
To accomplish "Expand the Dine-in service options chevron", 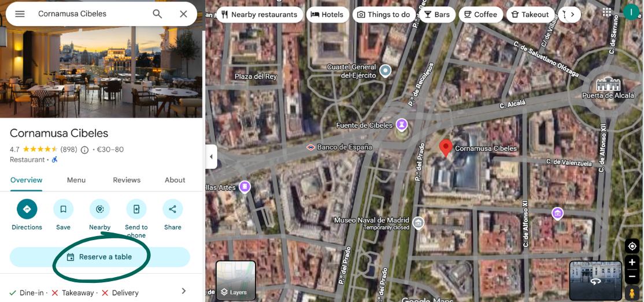I will click(184, 291).
